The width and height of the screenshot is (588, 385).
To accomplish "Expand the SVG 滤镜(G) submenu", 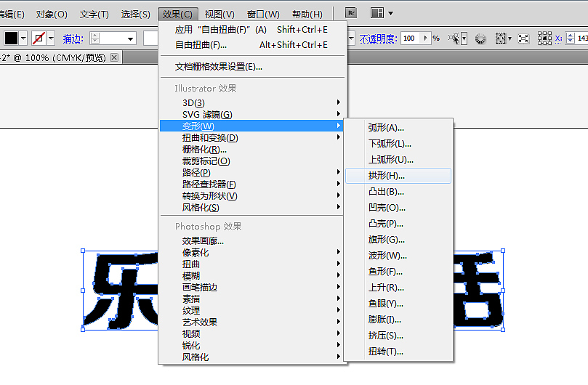I will coord(251,114).
